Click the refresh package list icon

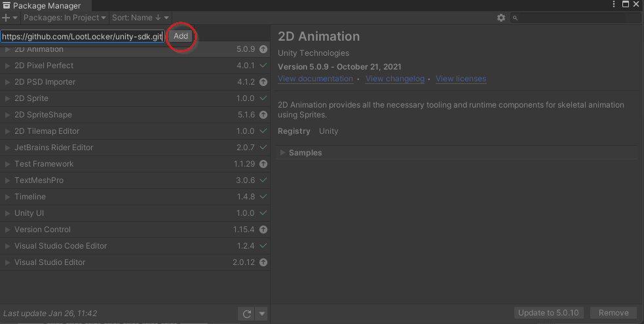click(x=247, y=314)
